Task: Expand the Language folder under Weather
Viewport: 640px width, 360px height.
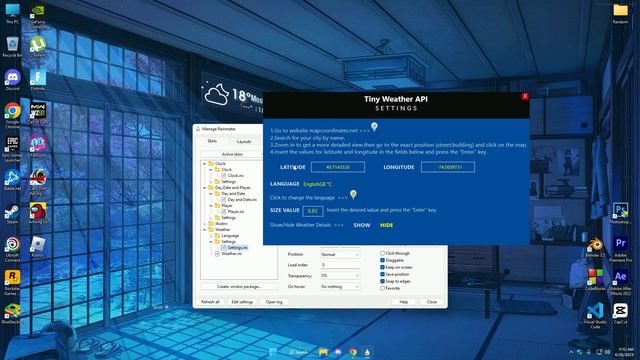Action: (x=211, y=236)
